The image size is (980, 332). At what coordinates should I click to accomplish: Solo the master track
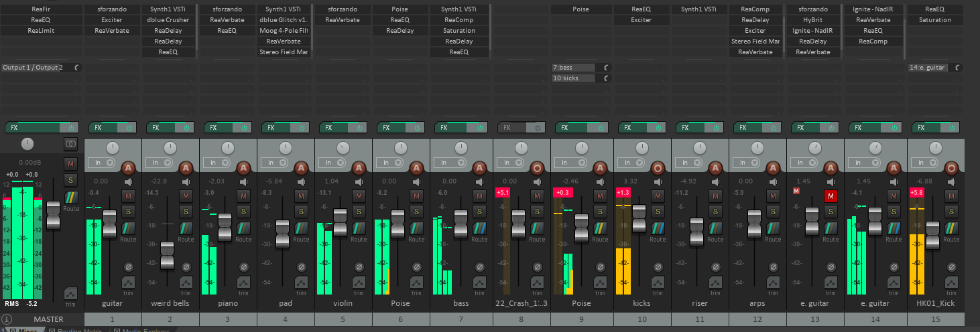71,179
